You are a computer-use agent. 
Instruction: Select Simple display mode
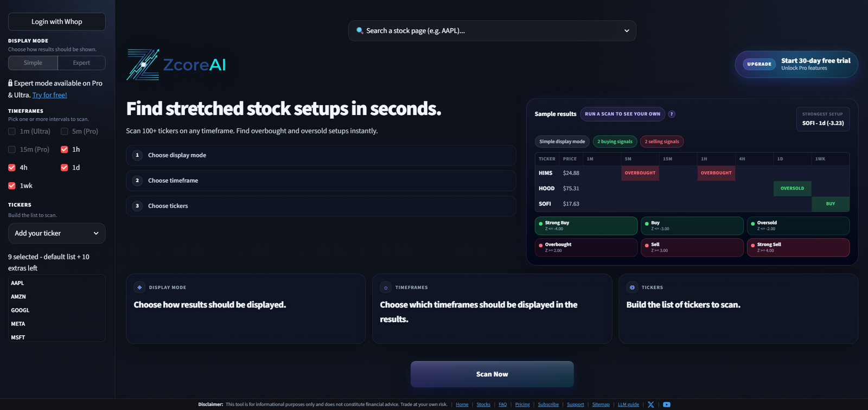pos(33,63)
